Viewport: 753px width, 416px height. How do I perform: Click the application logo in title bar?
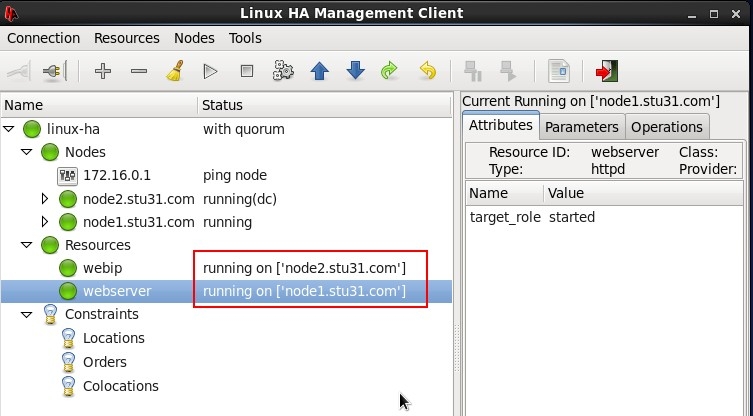point(11,13)
